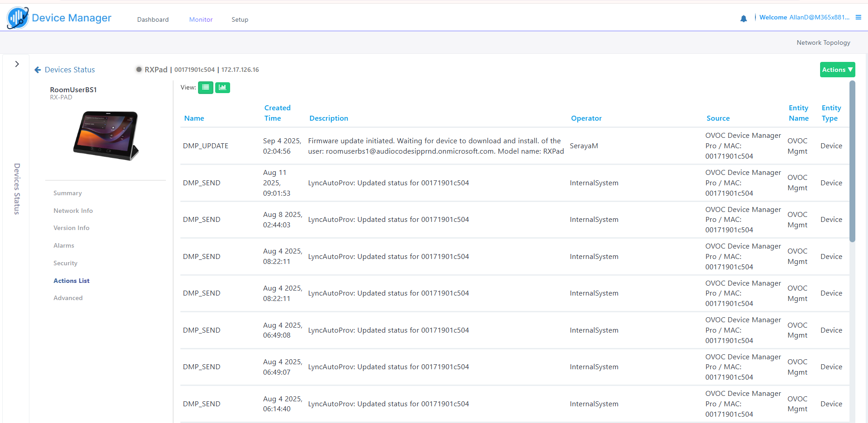The width and height of the screenshot is (868, 423).
Task: Switch to list view icon
Action: coord(205,88)
